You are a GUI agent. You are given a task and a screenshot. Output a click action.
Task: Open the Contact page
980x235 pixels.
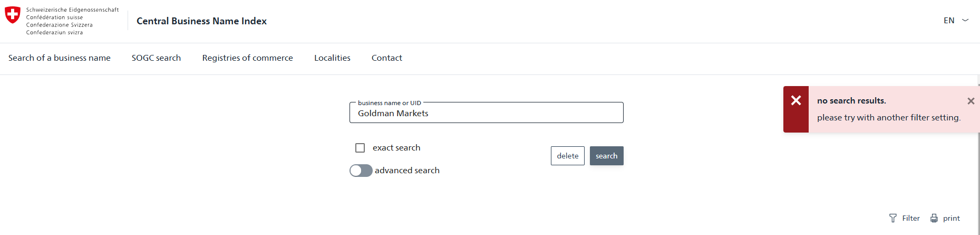tap(386, 58)
